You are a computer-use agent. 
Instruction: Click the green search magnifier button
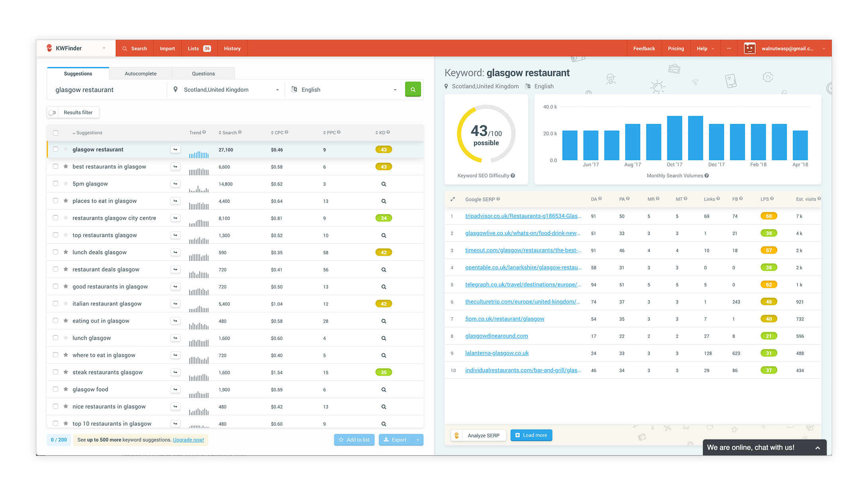[413, 90]
